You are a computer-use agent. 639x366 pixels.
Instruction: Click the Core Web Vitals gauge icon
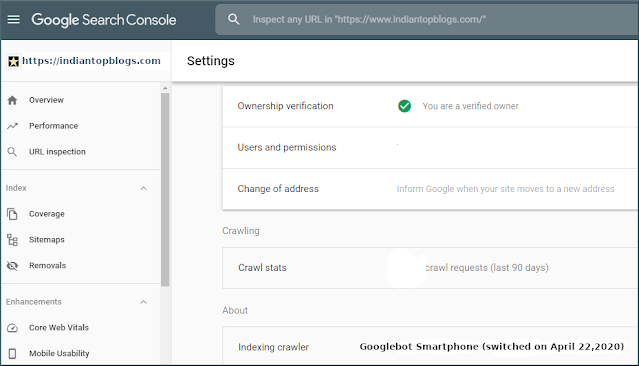12,328
